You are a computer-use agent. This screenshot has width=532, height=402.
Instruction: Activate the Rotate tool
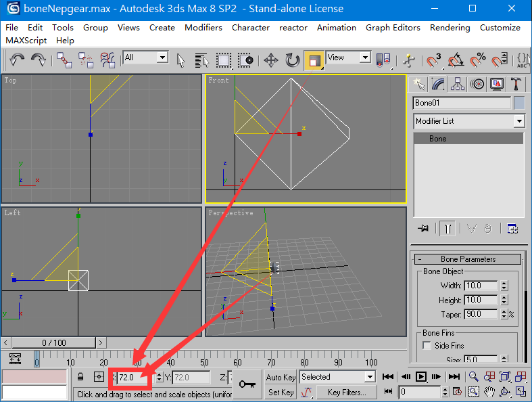292,60
